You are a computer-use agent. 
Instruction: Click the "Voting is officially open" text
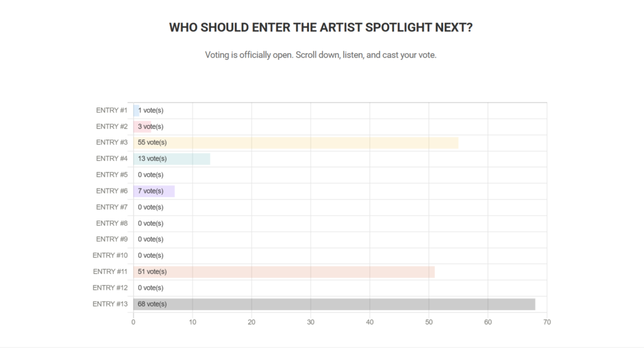[321, 55]
